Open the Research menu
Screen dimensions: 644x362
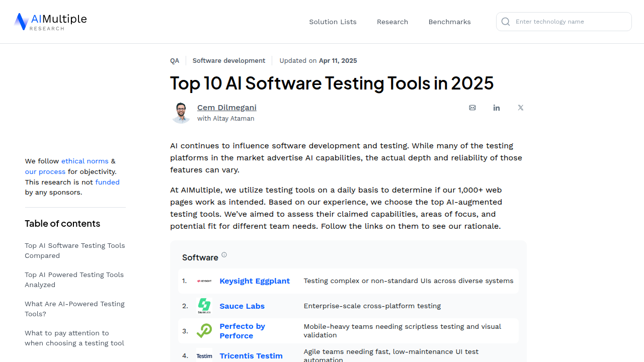tap(392, 22)
